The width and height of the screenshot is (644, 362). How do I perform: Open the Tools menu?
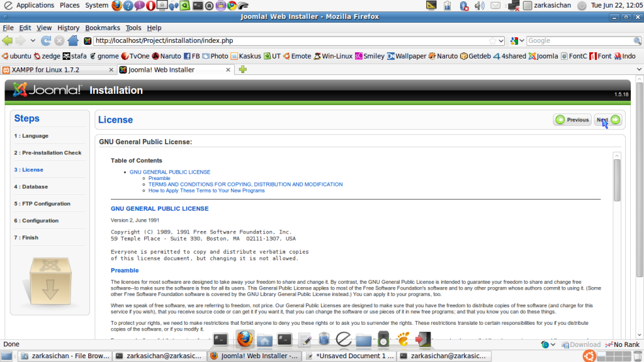[x=133, y=28]
